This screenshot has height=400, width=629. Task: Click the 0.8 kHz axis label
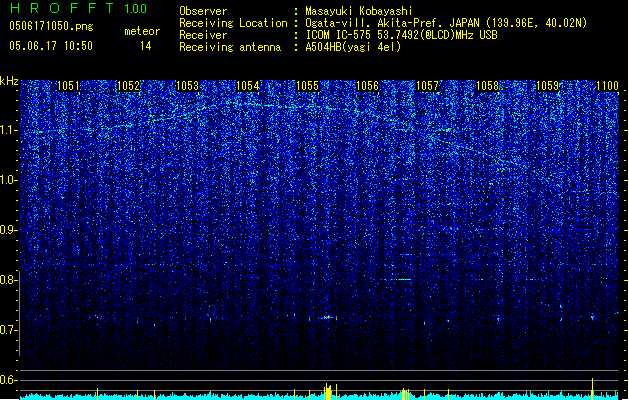(9, 280)
